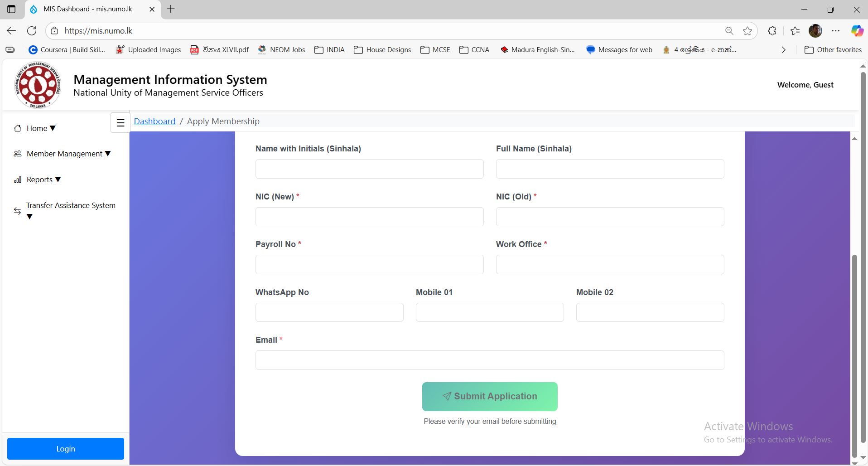Expand the Member Management menu
The height and width of the screenshot is (466, 868).
68,154
